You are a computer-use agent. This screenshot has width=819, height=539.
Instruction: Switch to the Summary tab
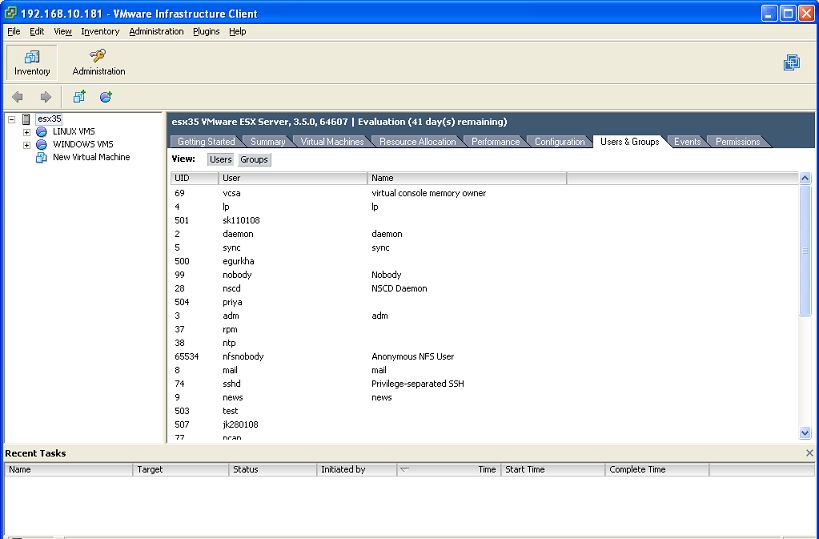coord(267,142)
